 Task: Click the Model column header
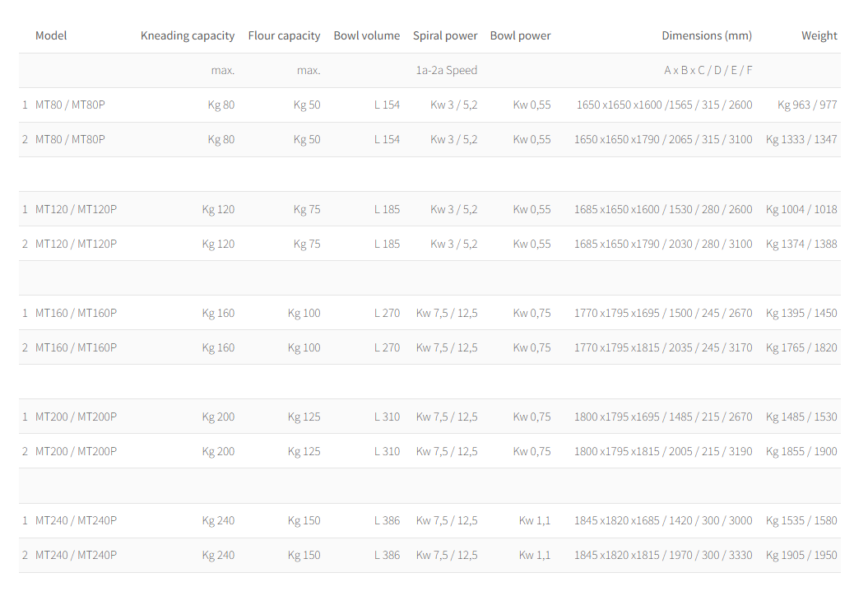click(x=51, y=35)
